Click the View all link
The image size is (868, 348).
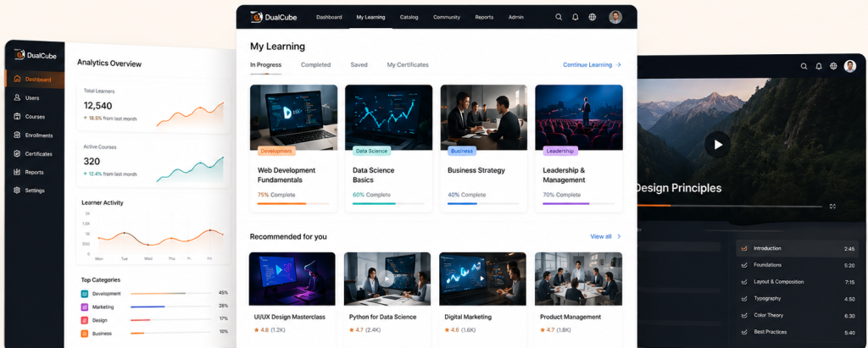tap(601, 237)
